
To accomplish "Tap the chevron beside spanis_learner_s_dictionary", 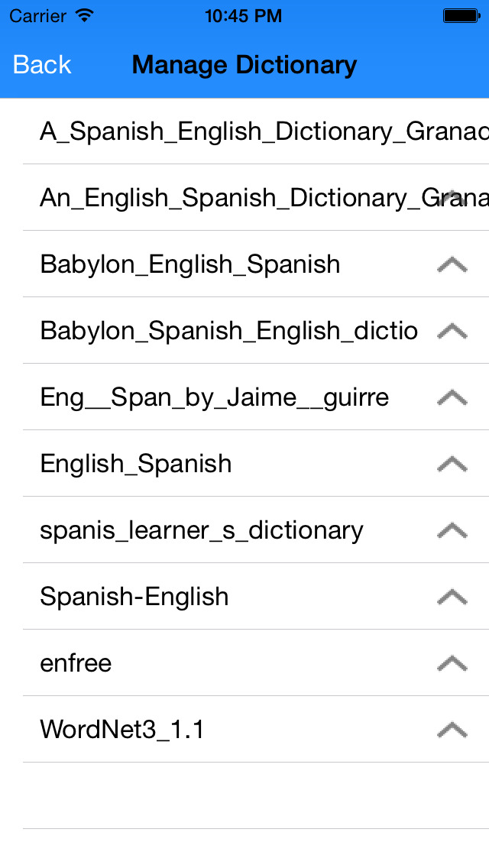I will (x=452, y=530).
